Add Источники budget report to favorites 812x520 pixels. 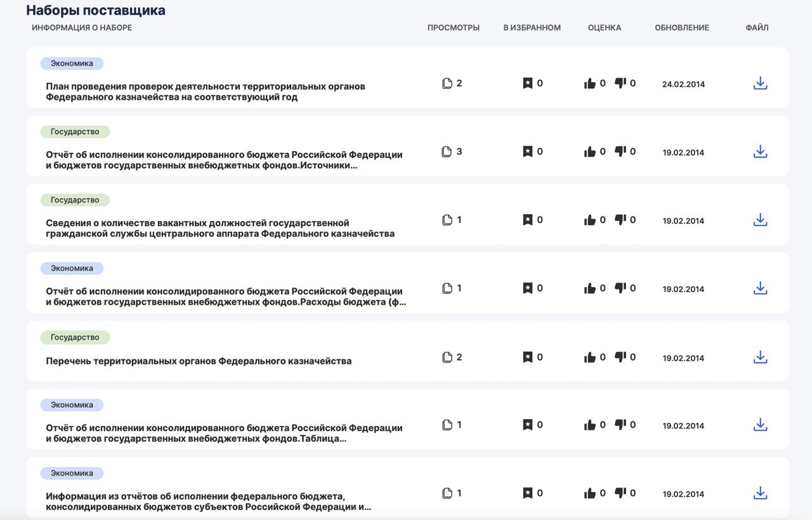point(527,151)
